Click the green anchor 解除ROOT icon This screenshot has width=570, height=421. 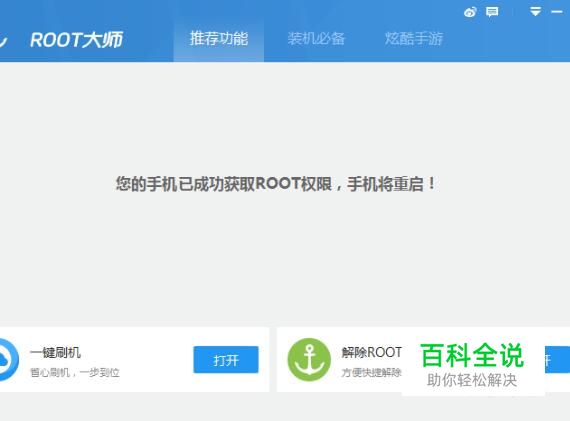click(309, 360)
